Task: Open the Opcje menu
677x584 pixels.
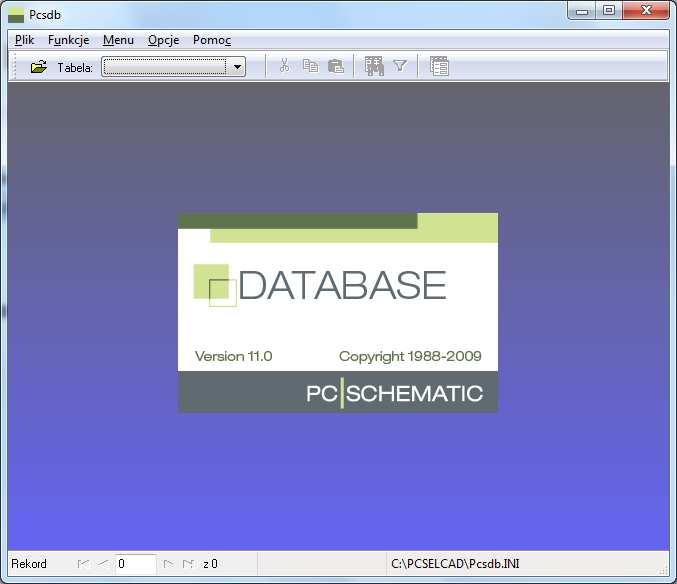Action: point(163,40)
